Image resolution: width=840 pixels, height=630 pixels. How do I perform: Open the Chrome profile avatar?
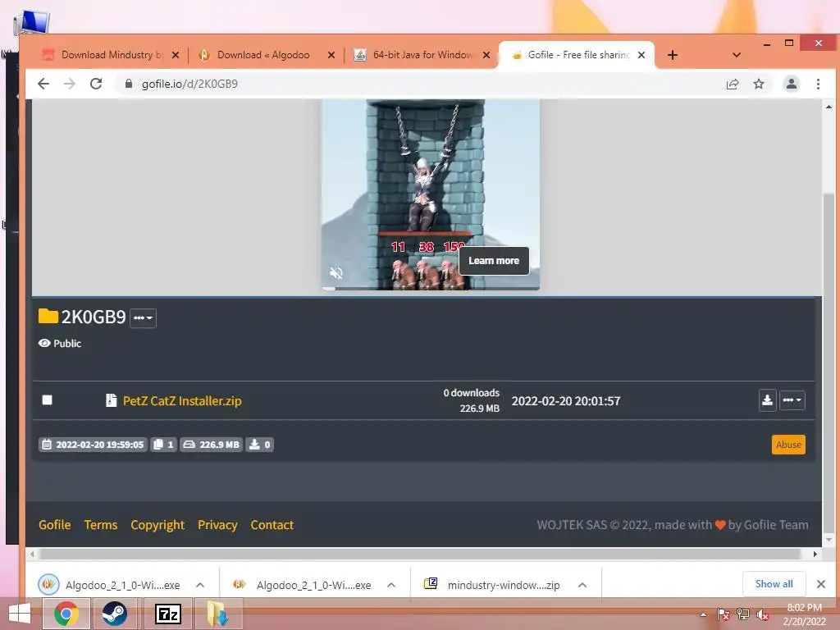[792, 84]
